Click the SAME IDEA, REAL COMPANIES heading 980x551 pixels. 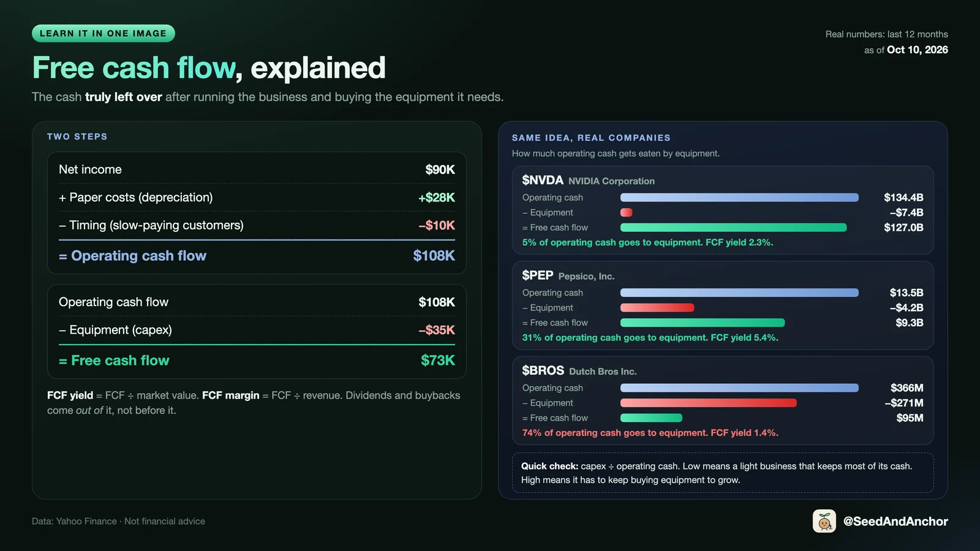[591, 138]
